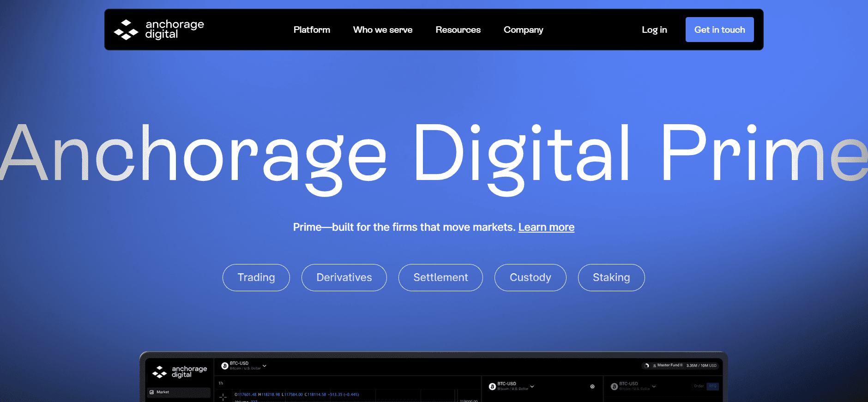Click the Master Fund II account selector

[667, 366]
